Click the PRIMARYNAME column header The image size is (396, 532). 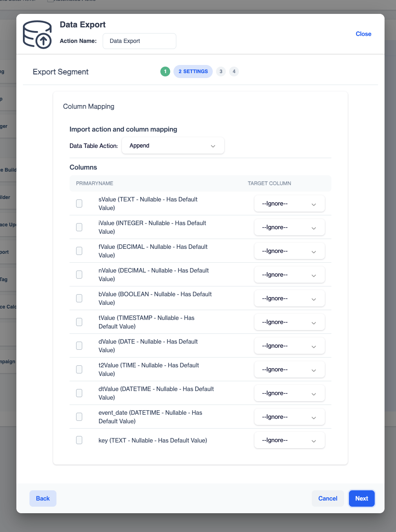pyautogui.click(x=94, y=183)
